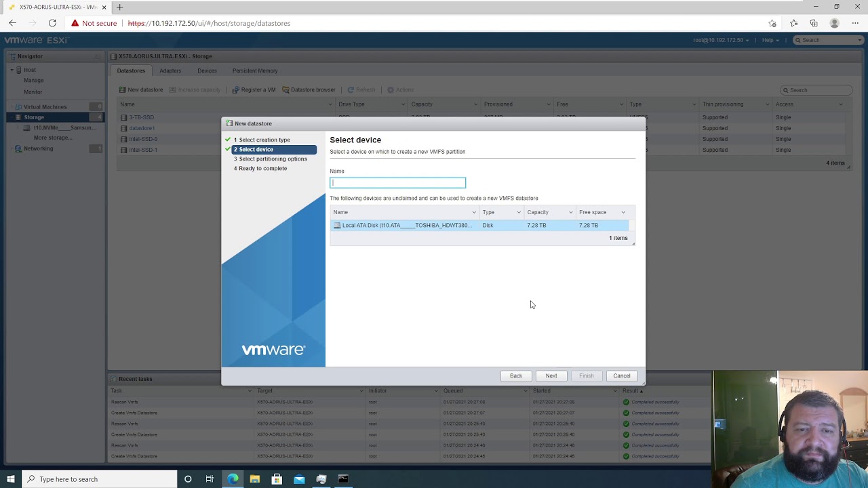
Task: Select Networking in the Navigator
Action: pos(38,148)
